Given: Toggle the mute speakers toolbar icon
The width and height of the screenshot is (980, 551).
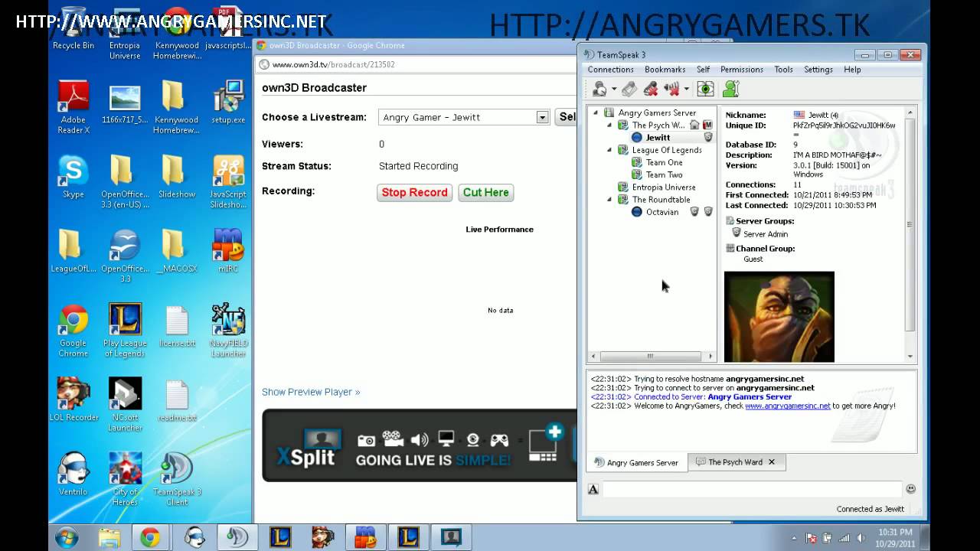Looking at the screenshot, I should 671,89.
